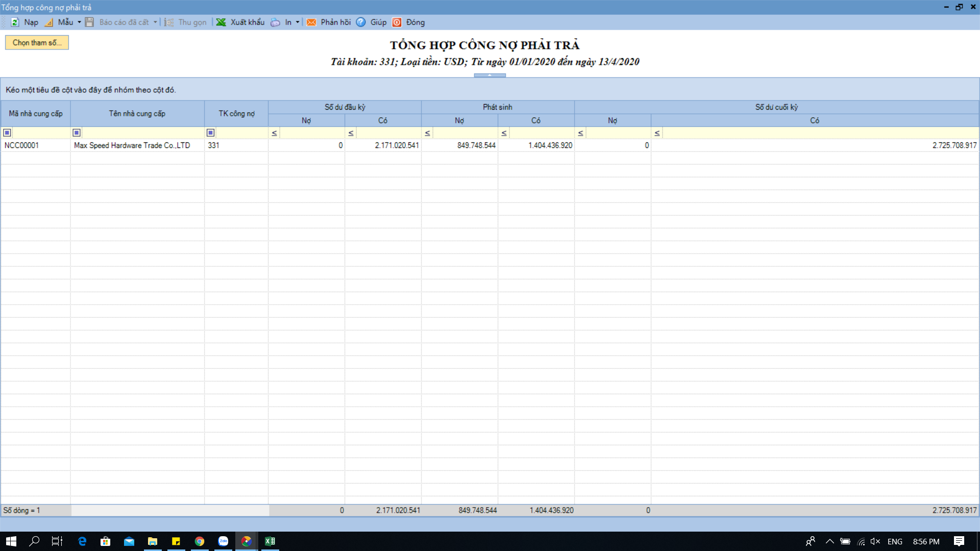The height and width of the screenshot is (551, 980).
Task: Click the Phản hồi envelope icon
Action: [311, 22]
